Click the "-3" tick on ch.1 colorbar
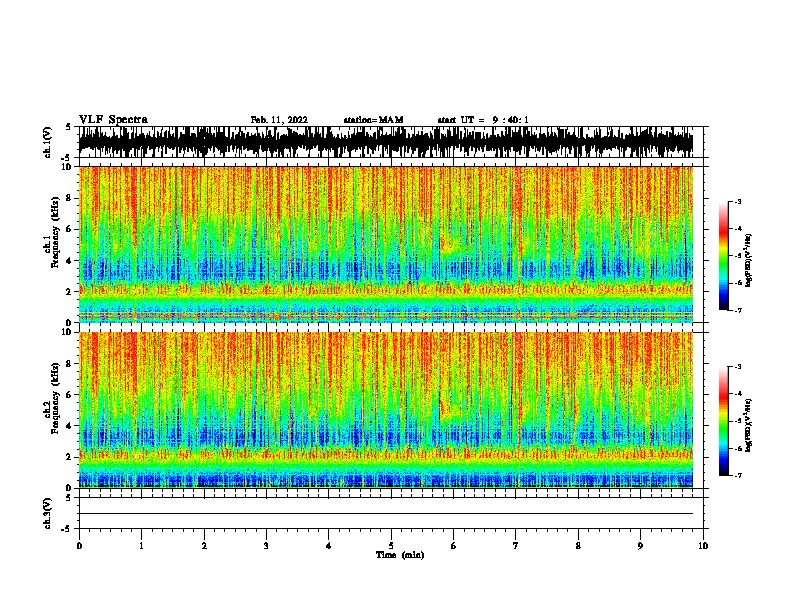792x612 pixels. [x=737, y=202]
